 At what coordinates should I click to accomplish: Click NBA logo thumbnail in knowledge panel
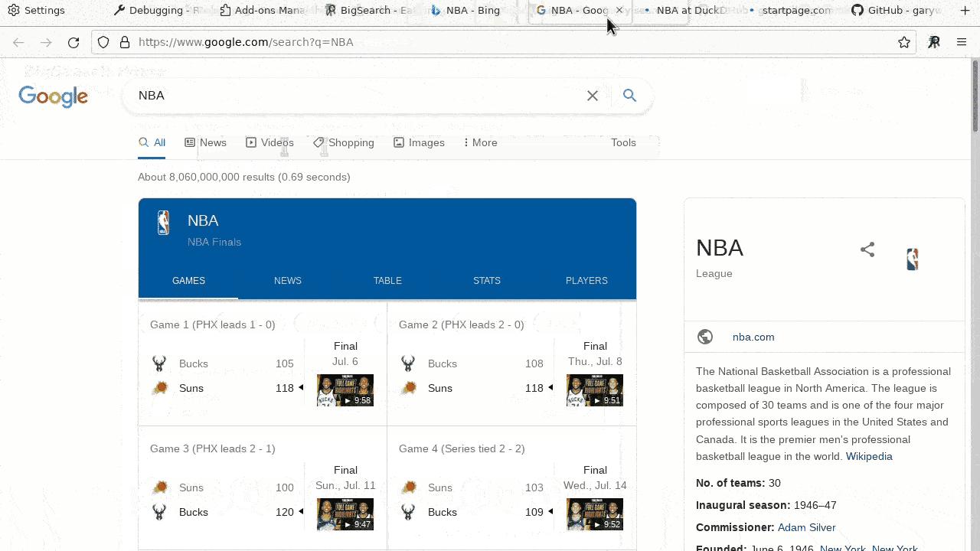coord(912,259)
